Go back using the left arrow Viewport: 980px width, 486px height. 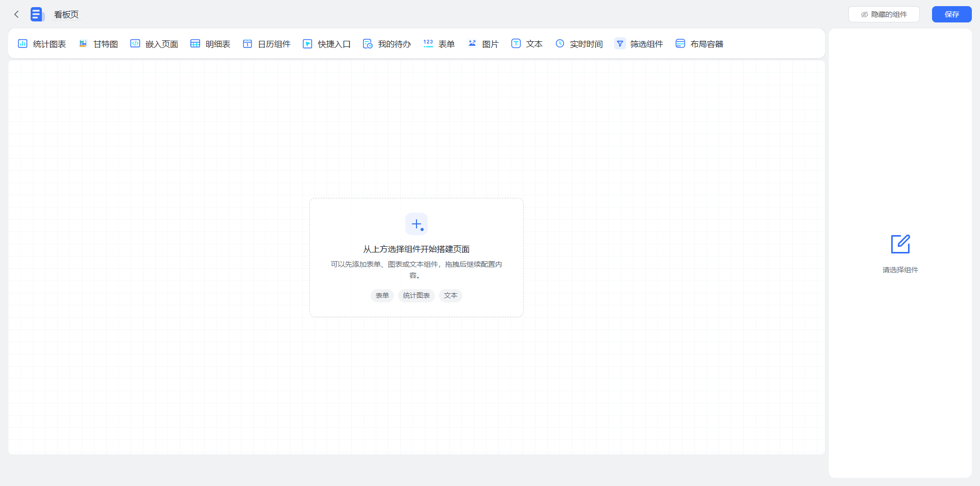coord(16,14)
